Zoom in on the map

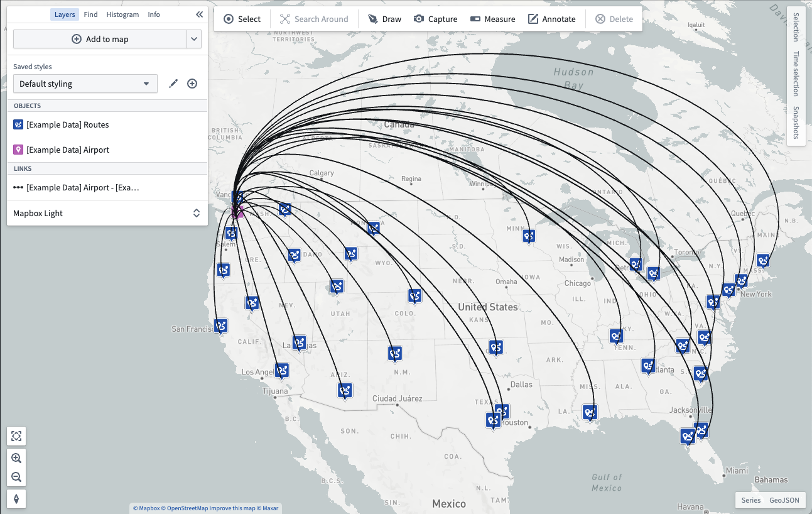click(x=16, y=458)
